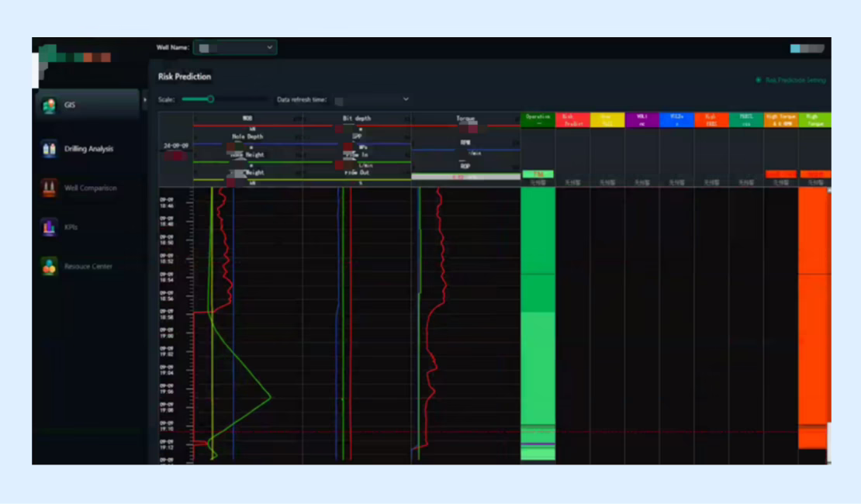Click the Well Comparison rig icon
The image size is (861, 504).
[x=50, y=188]
